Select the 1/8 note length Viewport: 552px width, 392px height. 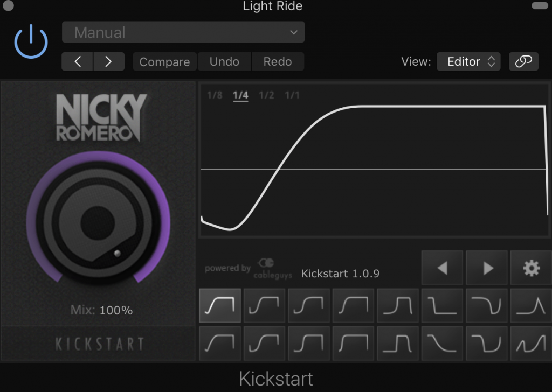click(x=215, y=95)
